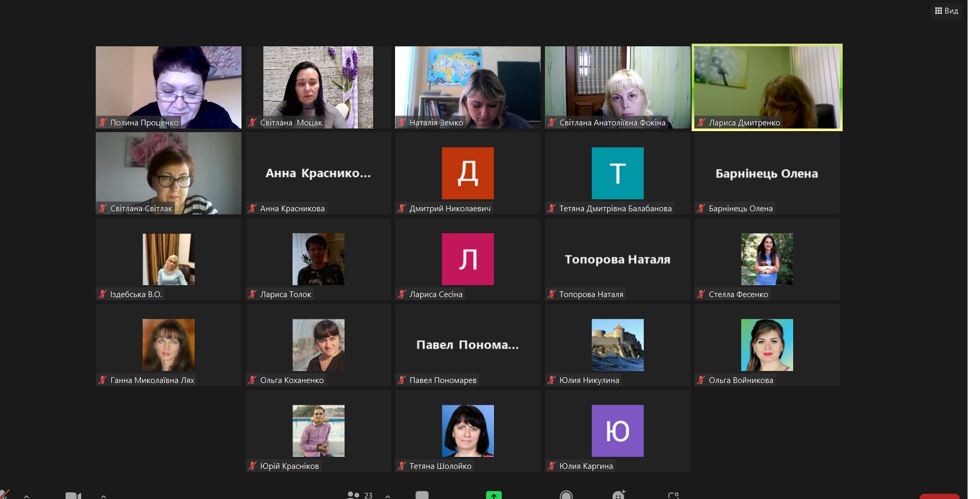Select Лариса Дмитренко's highlighted video tile
The height and width of the screenshot is (499, 980).
(x=767, y=87)
